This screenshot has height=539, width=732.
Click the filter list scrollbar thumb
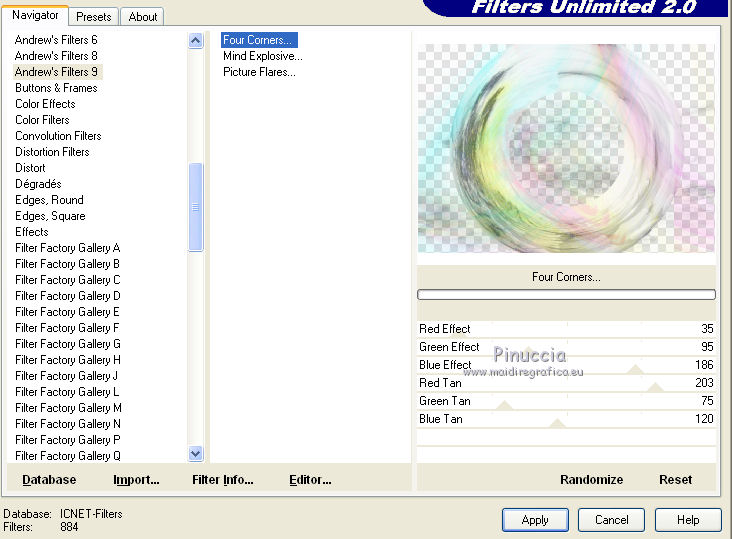(x=196, y=207)
